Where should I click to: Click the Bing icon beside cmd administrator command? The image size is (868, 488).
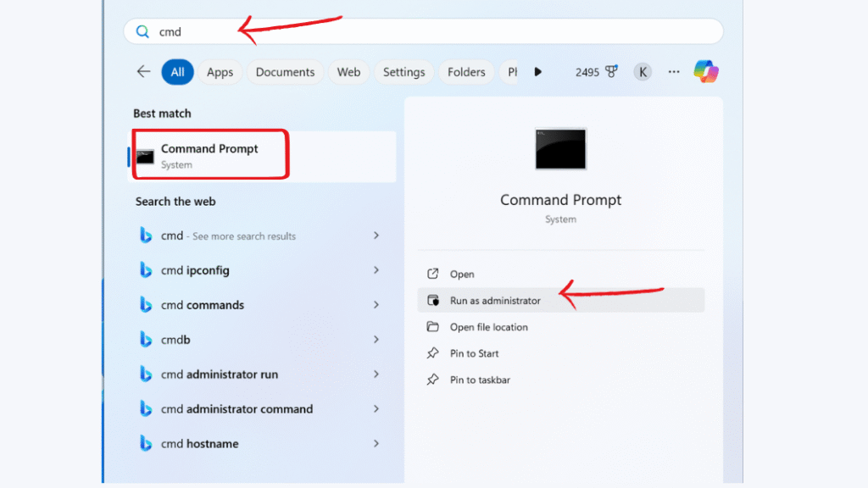click(146, 409)
